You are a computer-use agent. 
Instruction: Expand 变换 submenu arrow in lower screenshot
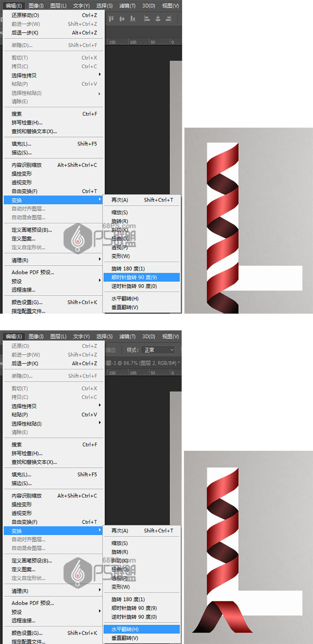pos(99,531)
